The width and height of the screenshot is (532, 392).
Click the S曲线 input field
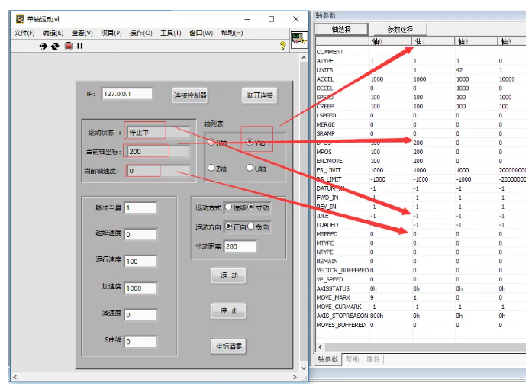coord(140,342)
